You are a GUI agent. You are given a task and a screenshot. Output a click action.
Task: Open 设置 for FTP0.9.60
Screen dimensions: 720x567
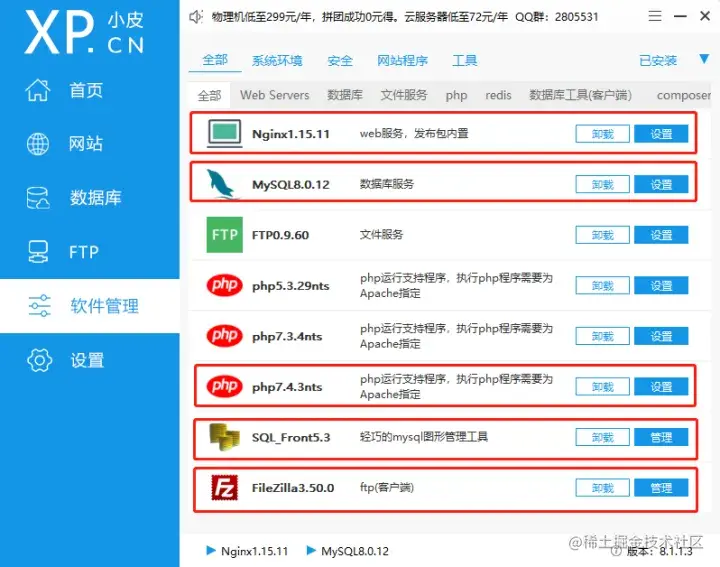tap(661, 235)
